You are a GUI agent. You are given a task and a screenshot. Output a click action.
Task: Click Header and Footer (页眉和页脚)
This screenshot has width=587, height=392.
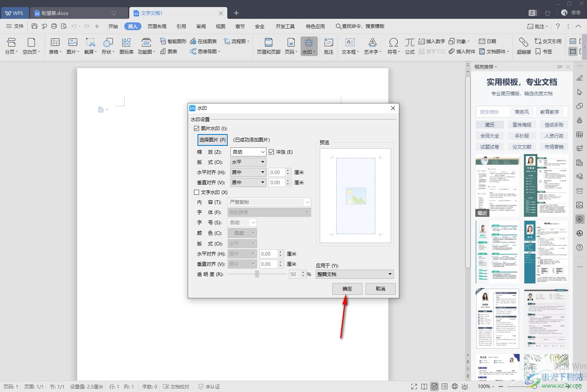click(x=268, y=46)
